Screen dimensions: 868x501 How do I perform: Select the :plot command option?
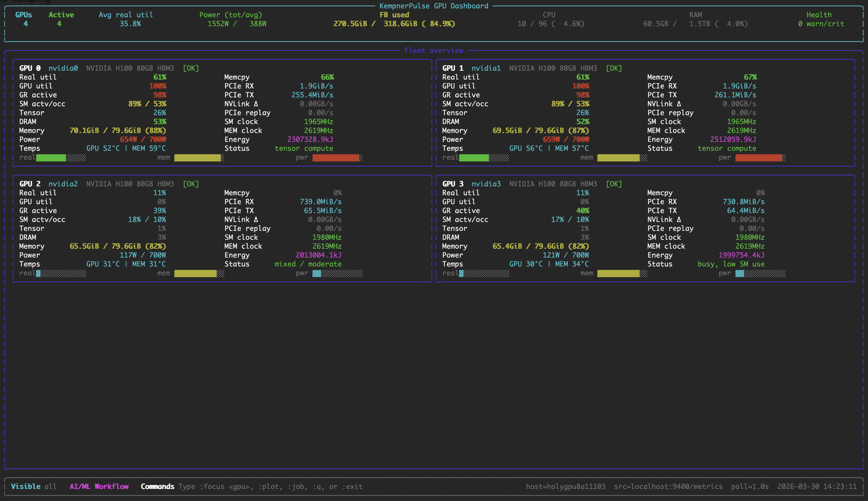269,486
